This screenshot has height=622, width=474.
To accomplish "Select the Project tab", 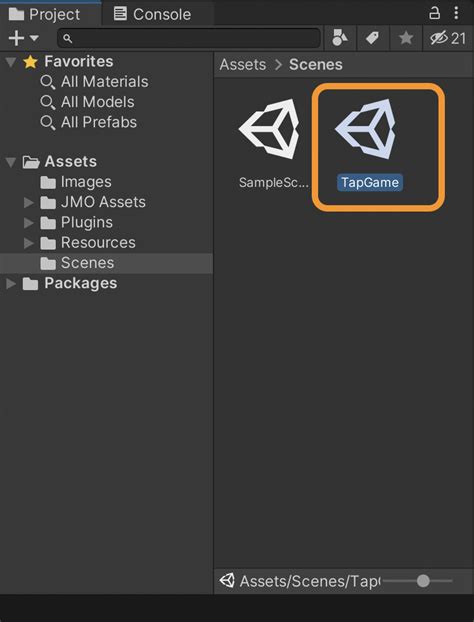I will tap(44, 14).
